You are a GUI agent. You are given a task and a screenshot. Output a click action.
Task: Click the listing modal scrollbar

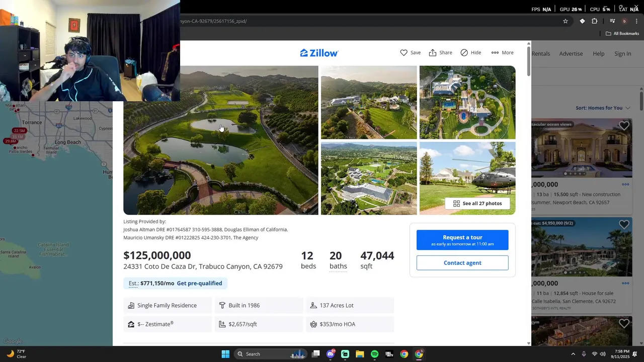[x=529, y=61]
